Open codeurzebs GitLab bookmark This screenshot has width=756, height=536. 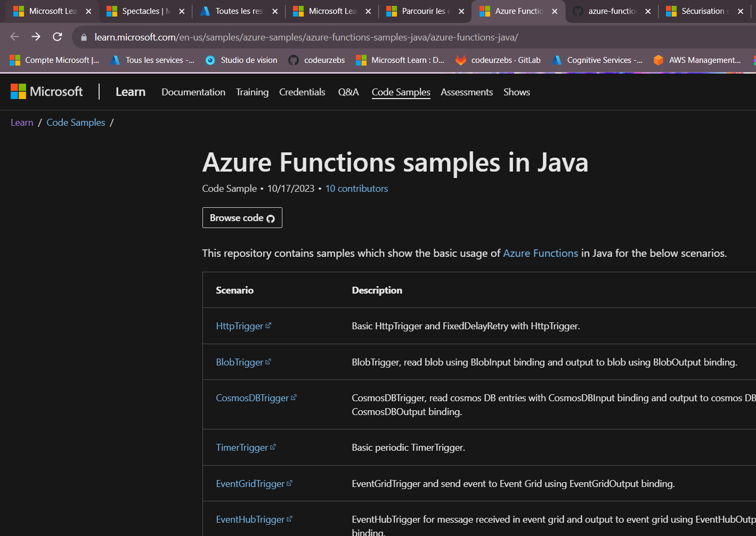498,60
